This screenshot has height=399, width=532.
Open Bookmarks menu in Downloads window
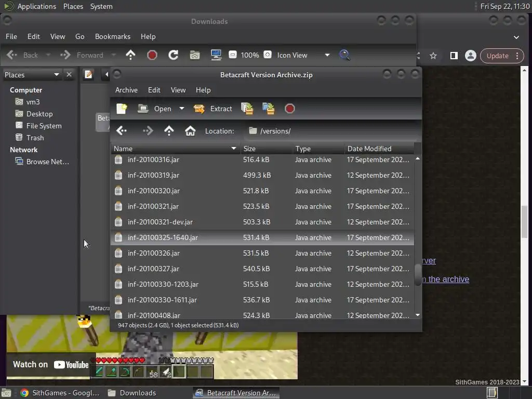(x=113, y=36)
